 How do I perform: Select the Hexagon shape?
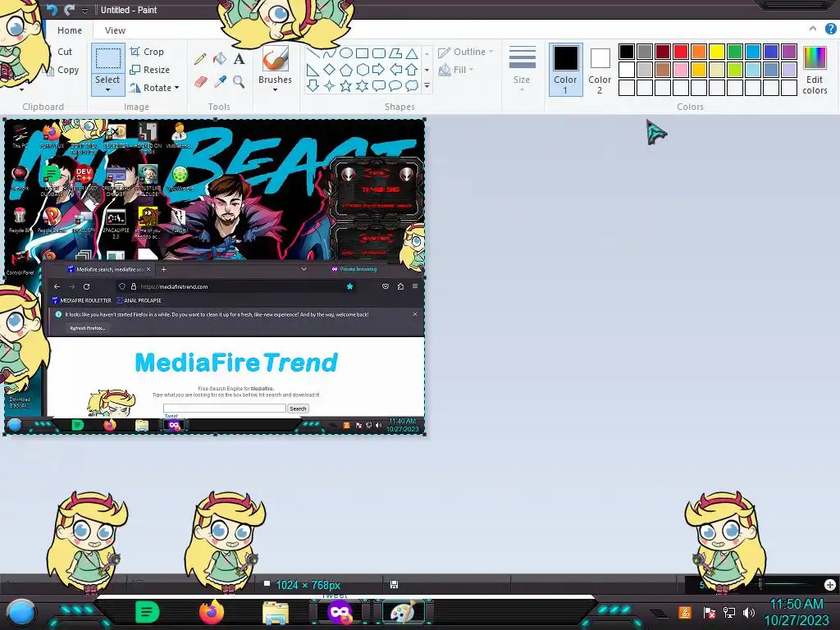pos(362,69)
